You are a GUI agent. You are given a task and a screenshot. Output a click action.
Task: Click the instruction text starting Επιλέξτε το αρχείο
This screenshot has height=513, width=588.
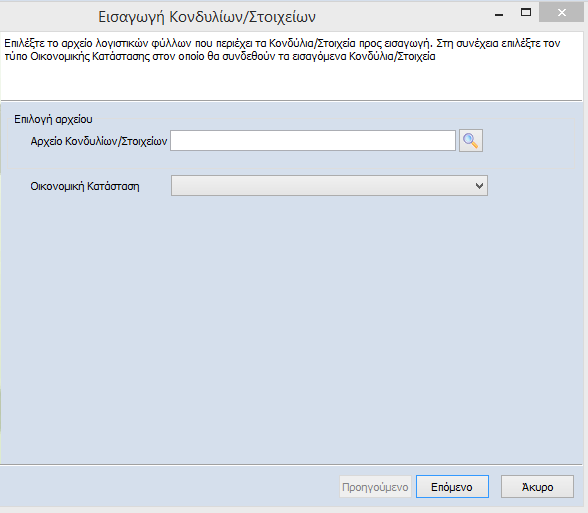(x=282, y=50)
